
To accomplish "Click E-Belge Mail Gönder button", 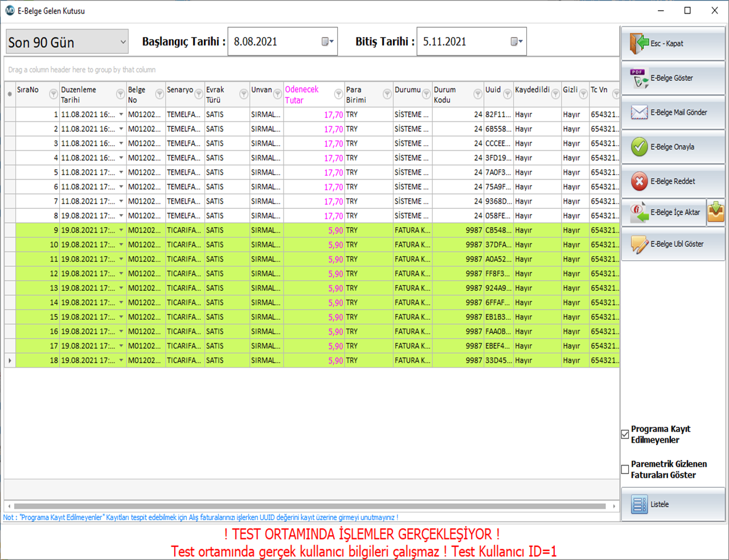I will click(x=673, y=112).
